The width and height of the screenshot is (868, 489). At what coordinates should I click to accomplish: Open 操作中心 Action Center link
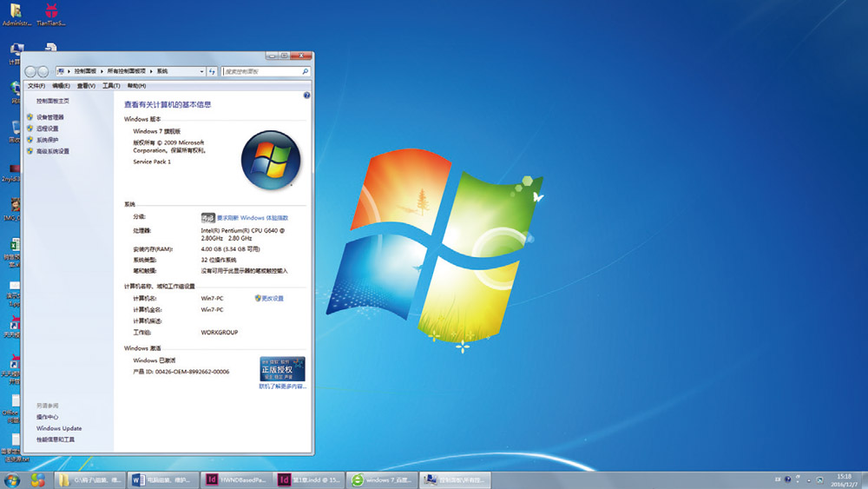click(47, 417)
